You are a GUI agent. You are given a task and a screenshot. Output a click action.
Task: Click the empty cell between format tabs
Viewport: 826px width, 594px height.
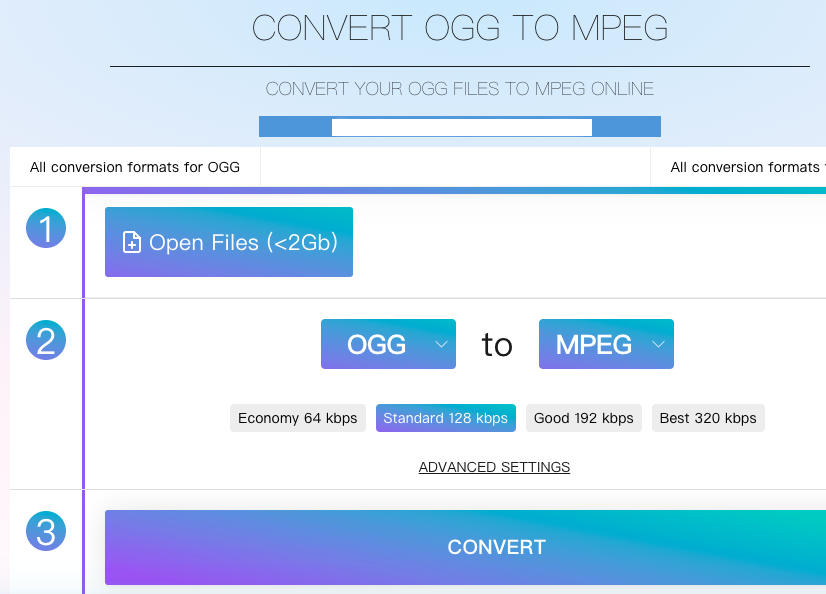pyautogui.click(x=455, y=167)
